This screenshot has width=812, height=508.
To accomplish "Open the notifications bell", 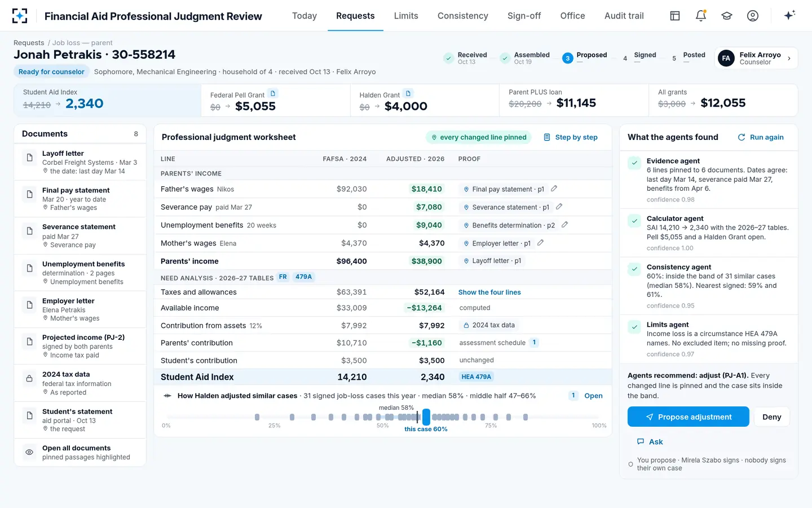I will (x=701, y=16).
